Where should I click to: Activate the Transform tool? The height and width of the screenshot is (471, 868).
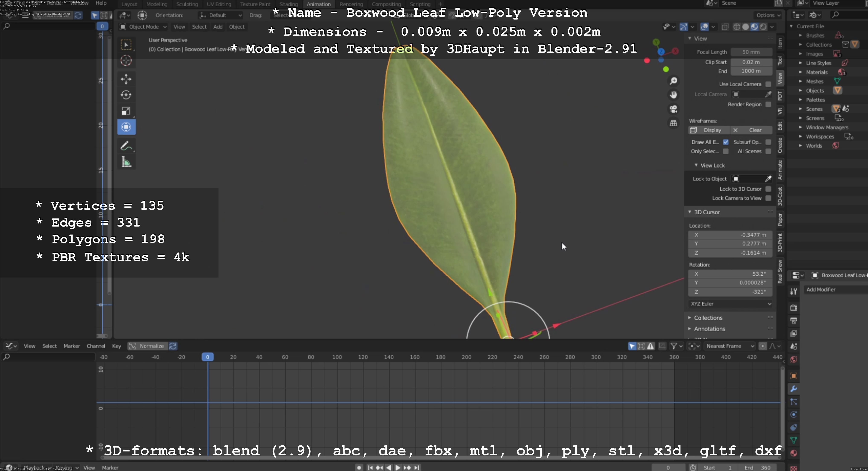click(126, 127)
